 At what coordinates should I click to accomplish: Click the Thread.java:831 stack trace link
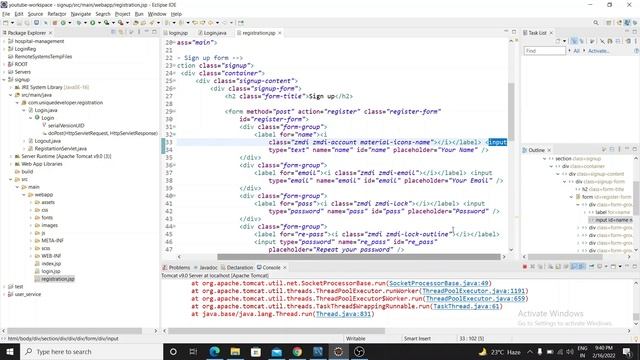(x=343, y=314)
